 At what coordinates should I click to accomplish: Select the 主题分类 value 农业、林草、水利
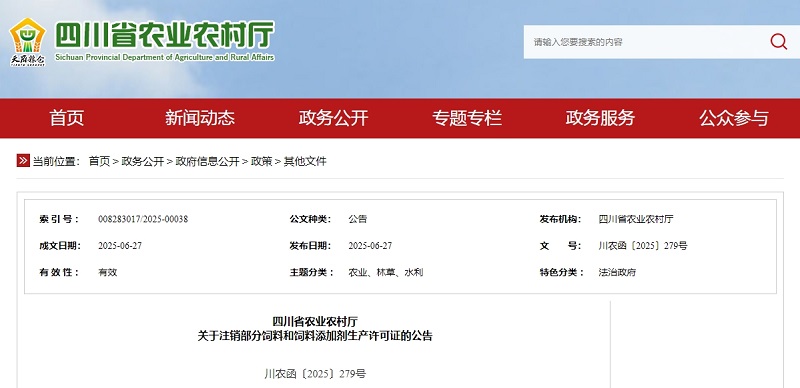pos(386,272)
